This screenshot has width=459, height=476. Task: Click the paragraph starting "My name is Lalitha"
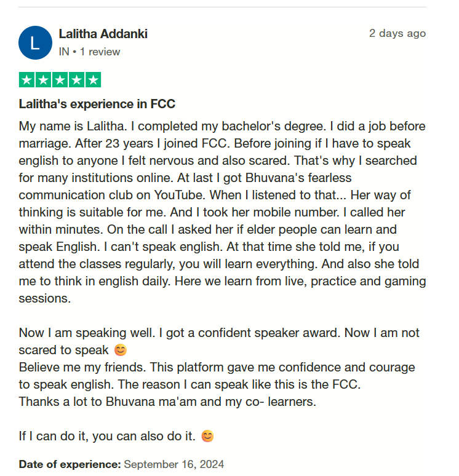pos(222,213)
